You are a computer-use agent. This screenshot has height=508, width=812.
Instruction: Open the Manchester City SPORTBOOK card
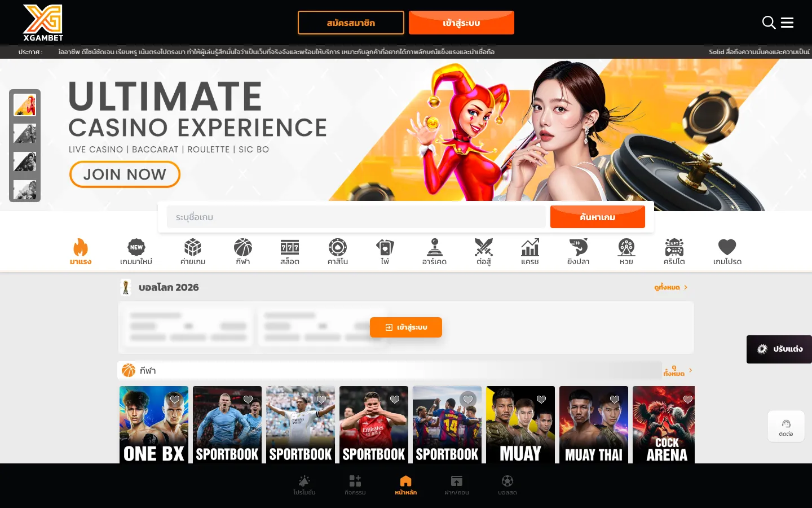click(227, 424)
